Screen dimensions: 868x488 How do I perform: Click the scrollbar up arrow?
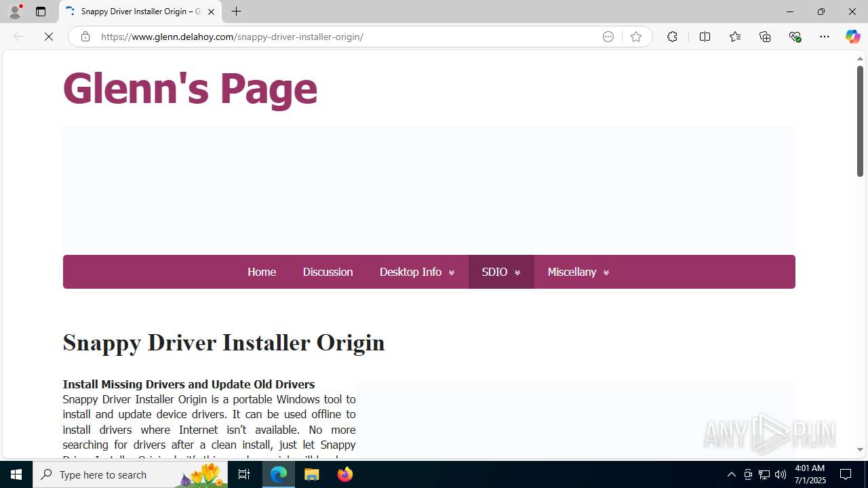(x=860, y=59)
